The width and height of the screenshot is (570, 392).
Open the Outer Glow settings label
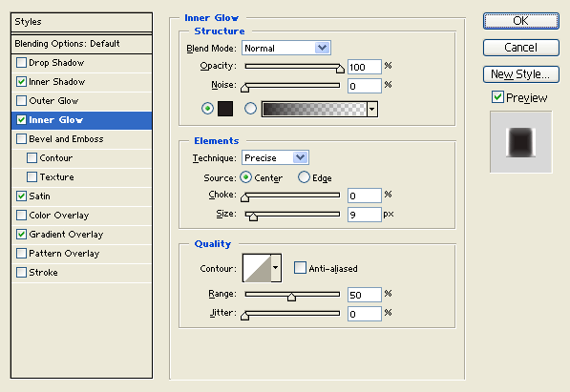(x=53, y=101)
